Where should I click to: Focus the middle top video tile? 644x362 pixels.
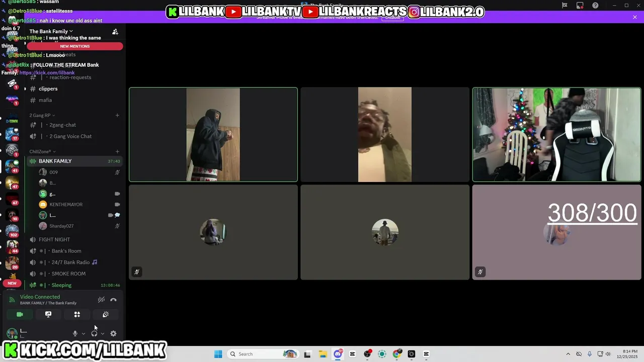385,135
